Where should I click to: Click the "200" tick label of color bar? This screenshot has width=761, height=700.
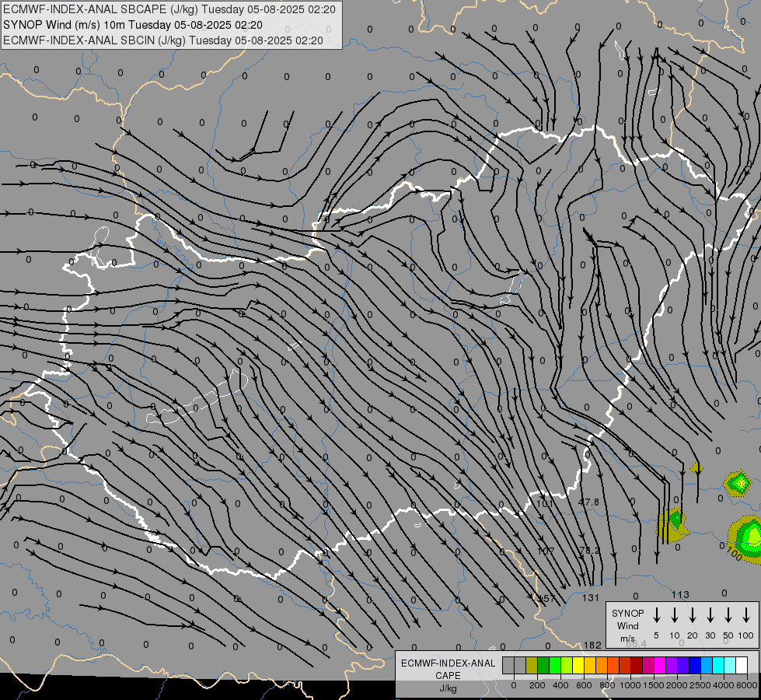[537, 685]
